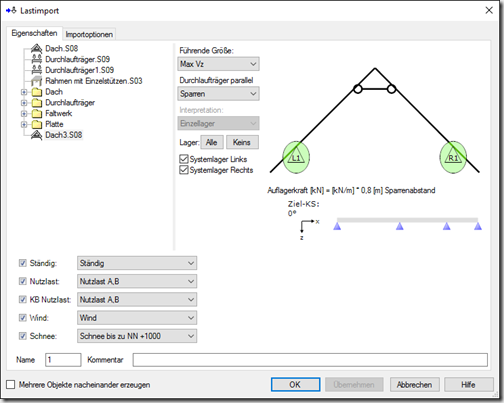Click the second support triangle on the beam
This screenshot has width=504, height=403.
coord(400,226)
